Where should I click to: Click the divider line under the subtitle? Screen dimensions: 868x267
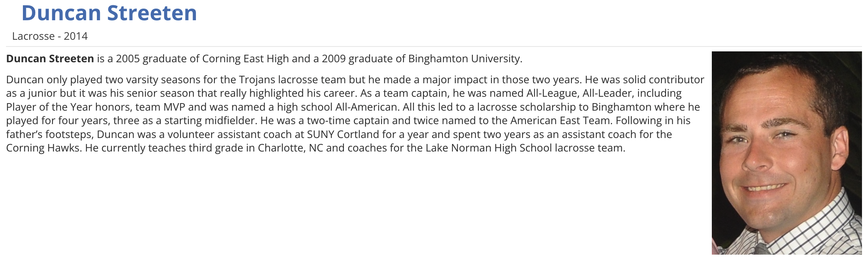pyautogui.click(x=434, y=47)
